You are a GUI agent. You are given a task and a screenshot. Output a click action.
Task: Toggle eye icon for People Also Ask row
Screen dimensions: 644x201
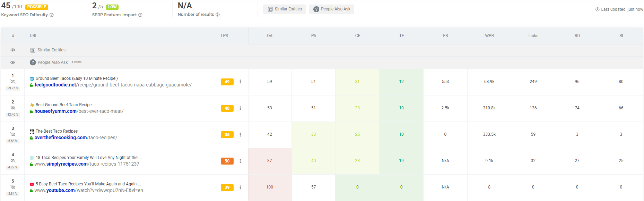pos(13,62)
